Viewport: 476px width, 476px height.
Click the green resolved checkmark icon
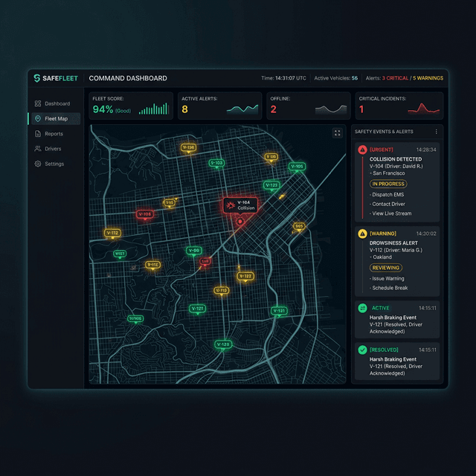362,350
